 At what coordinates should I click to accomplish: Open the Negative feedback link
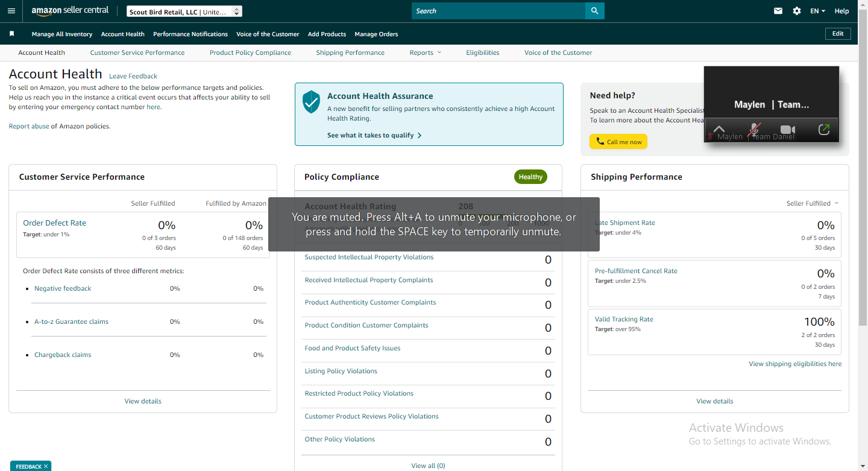click(x=63, y=288)
